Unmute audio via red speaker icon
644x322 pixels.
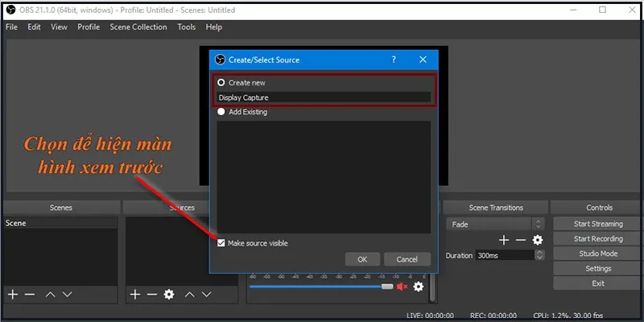[x=402, y=287]
